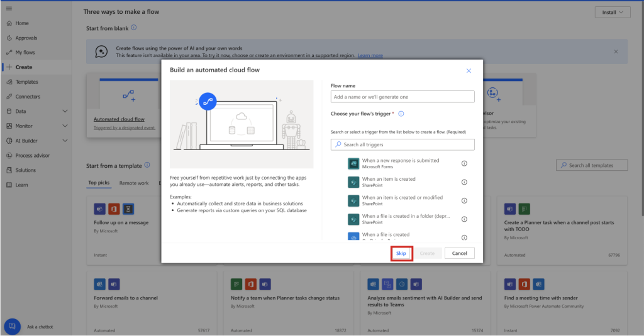Image resolution: width=644 pixels, height=336 pixels.
Task: Open the Install dropdown
Action: point(612,12)
